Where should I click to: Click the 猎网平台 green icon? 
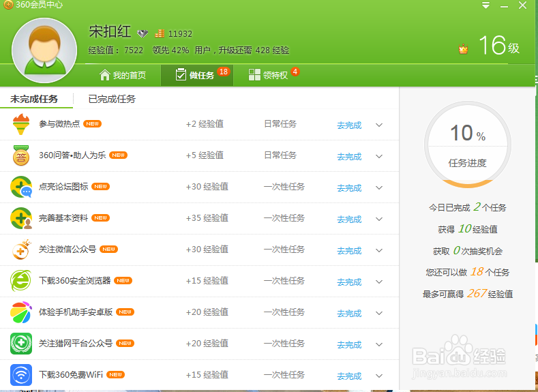pos(21,344)
